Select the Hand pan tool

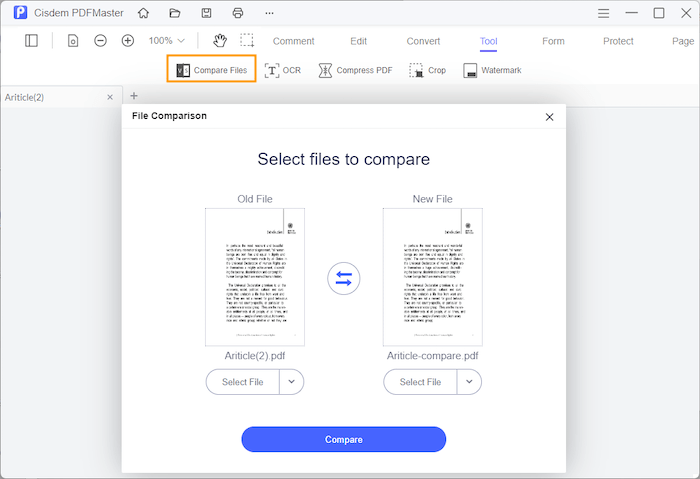[219, 41]
